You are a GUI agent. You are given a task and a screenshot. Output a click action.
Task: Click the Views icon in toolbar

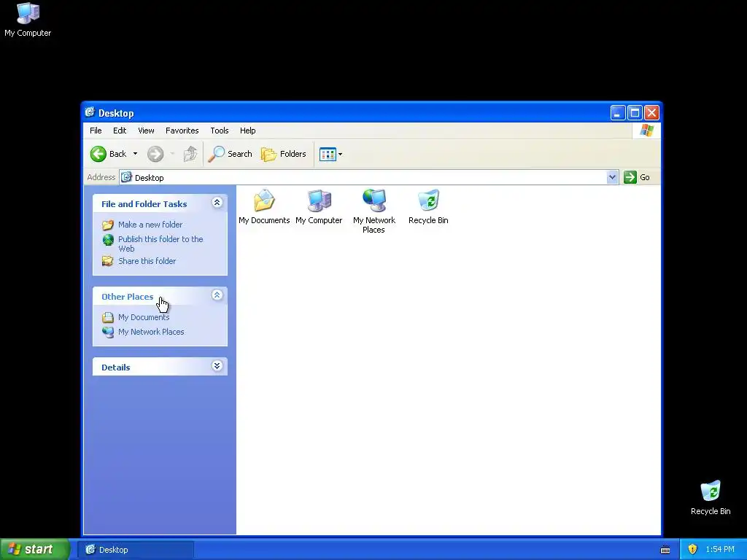pyautogui.click(x=328, y=155)
